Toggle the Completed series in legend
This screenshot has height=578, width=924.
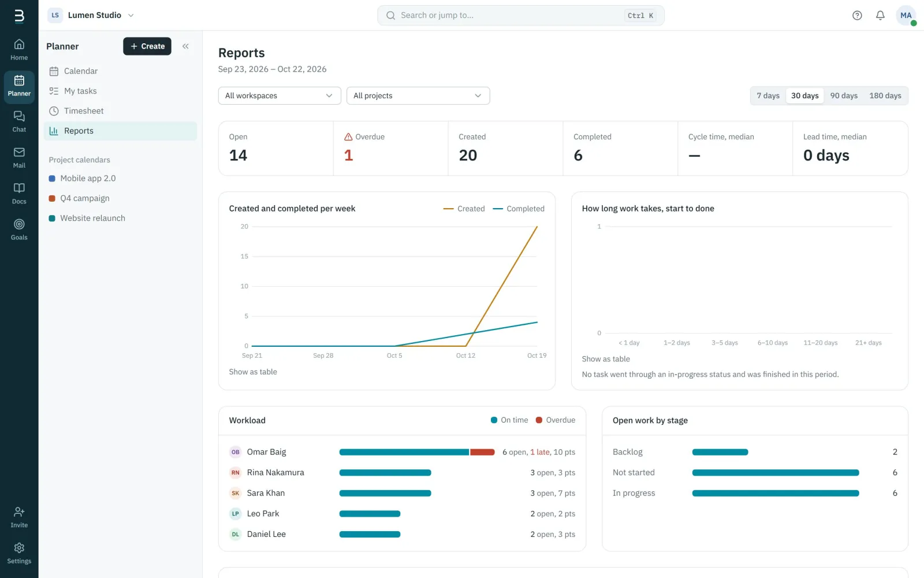(518, 209)
